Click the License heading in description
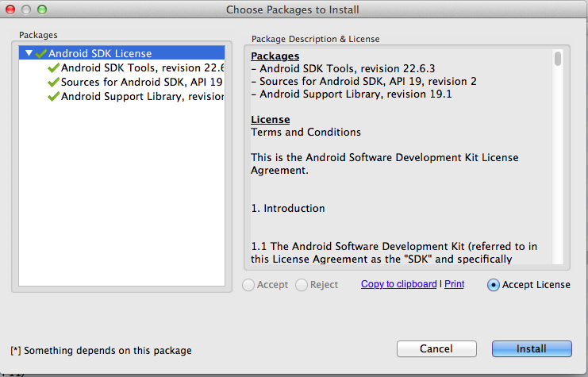The width and height of the screenshot is (588, 377). point(270,120)
